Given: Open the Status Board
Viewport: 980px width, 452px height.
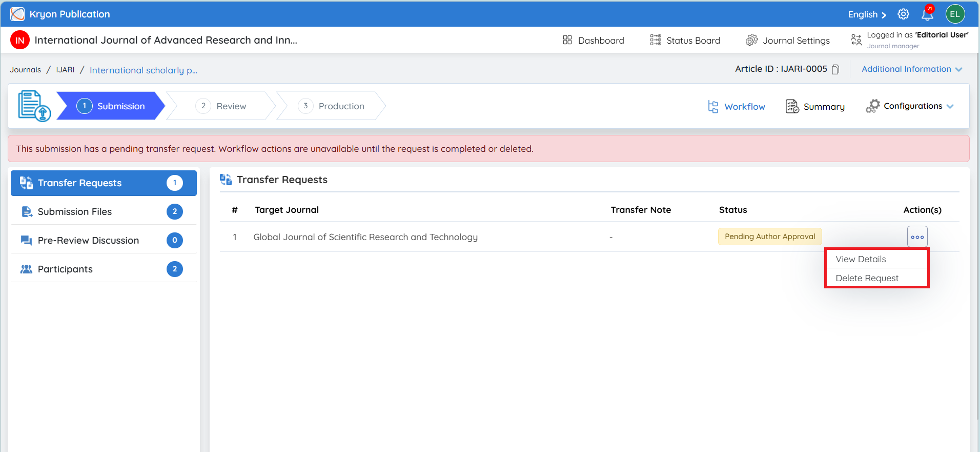Looking at the screenshot, I should tap(685, 40).
